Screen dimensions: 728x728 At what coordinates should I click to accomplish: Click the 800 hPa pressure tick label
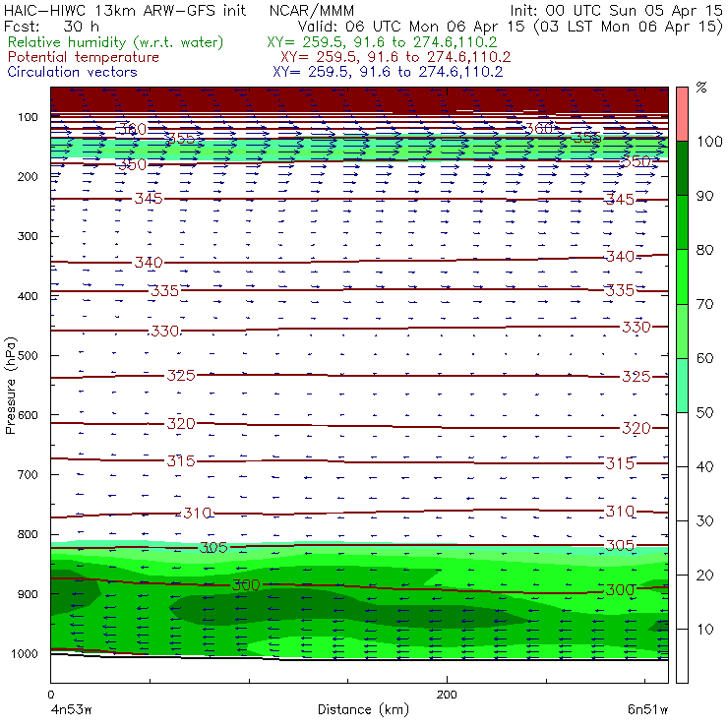[x=28, y=534]
